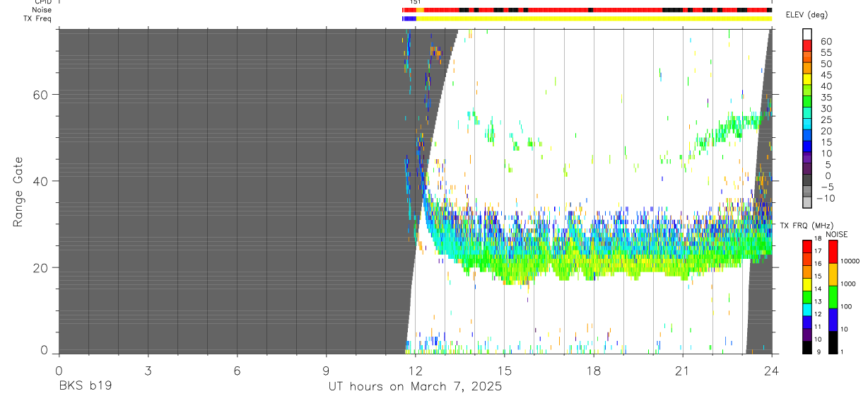The image size is (868, 401).
Task: Click the blue segment of the NOISE colorbar
Action: click(x=833, y=320)
